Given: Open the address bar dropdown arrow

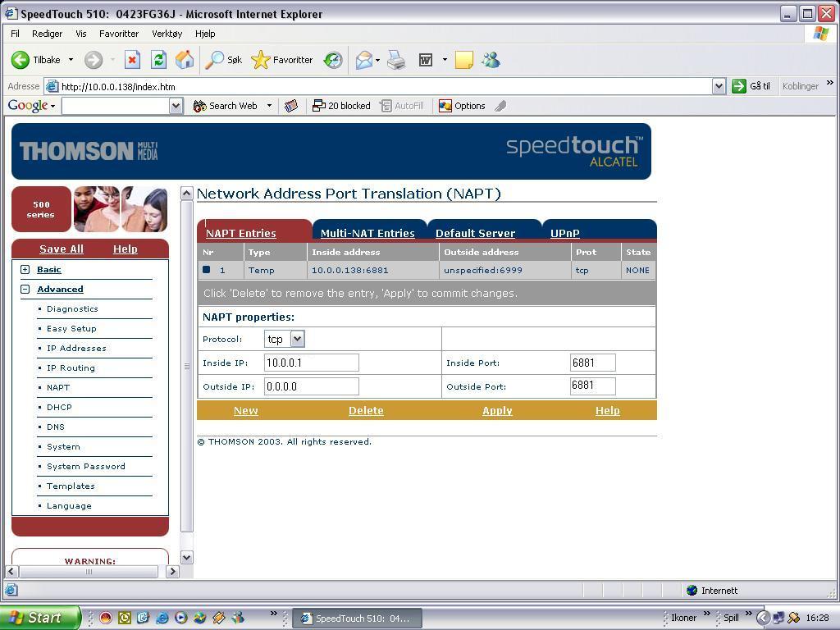Looking at the screenshot, I should [x=719, y=86].
